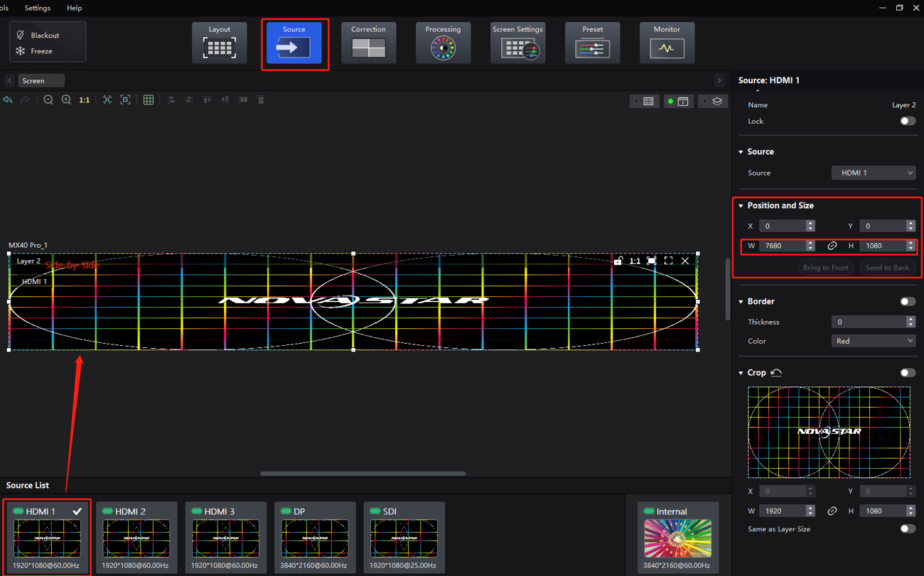924x576 pixels.
Task: Select the Screen tab
Action: pyautogui.click(x=41, y=81)
